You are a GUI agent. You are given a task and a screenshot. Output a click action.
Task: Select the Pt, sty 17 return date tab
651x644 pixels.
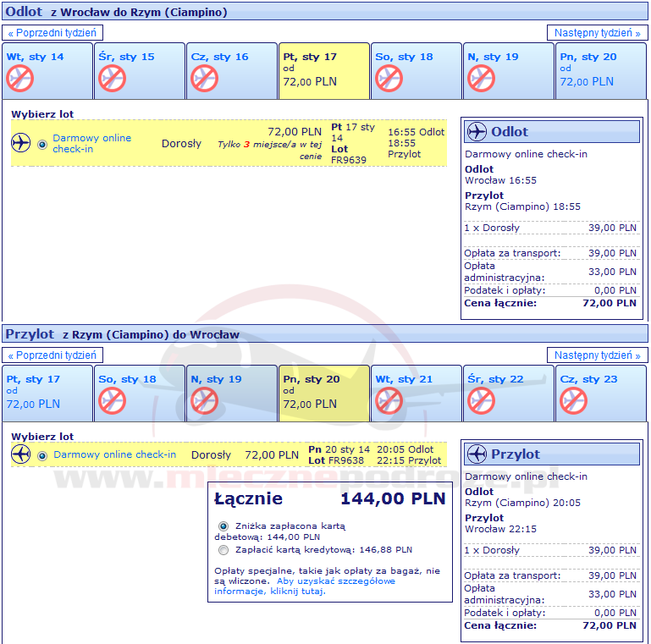[x=47, y=393]
